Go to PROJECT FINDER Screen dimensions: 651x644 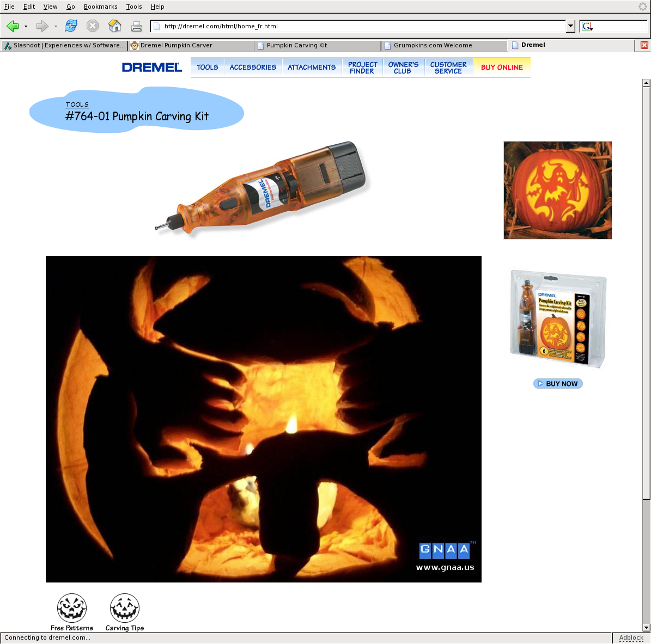(x=362, y=68)
